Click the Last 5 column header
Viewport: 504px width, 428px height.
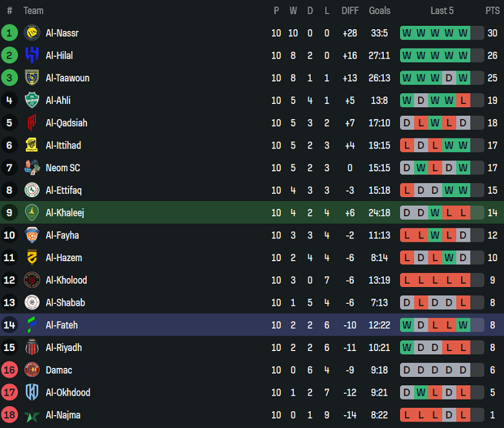[x=442, y=10]
